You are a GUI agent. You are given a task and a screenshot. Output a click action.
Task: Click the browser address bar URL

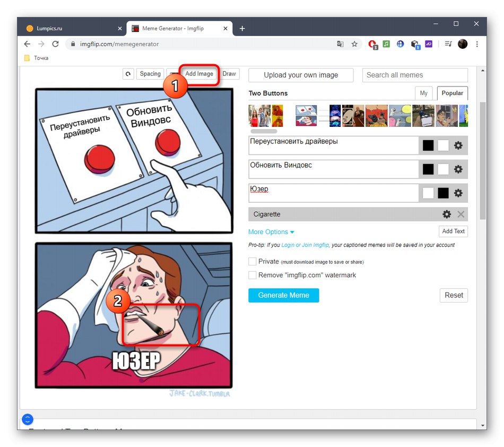tap(119, 44)
